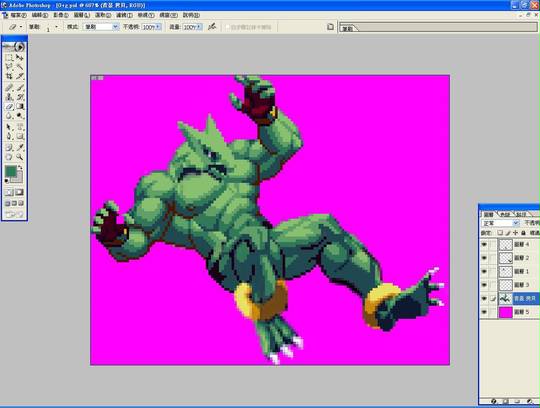
Task: Switch to the Paths tab
Action: point(521,214)
